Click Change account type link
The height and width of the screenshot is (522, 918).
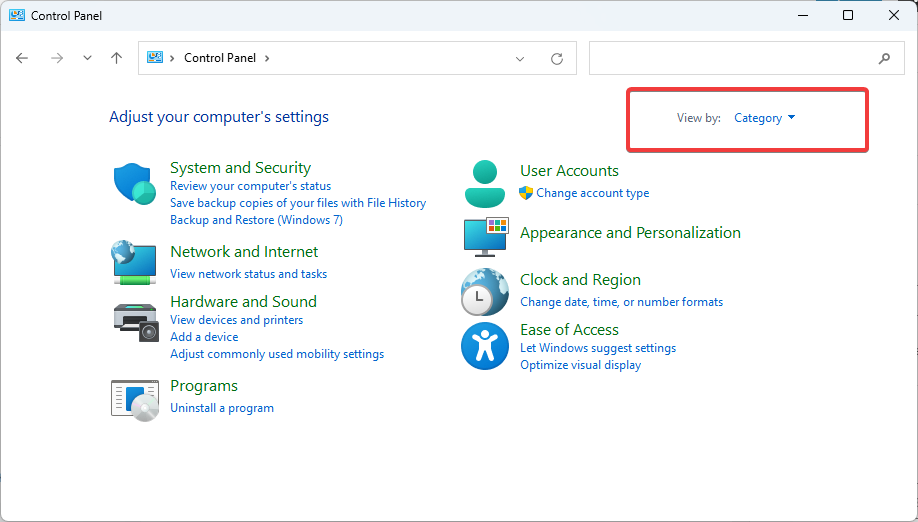pos(592,193)
